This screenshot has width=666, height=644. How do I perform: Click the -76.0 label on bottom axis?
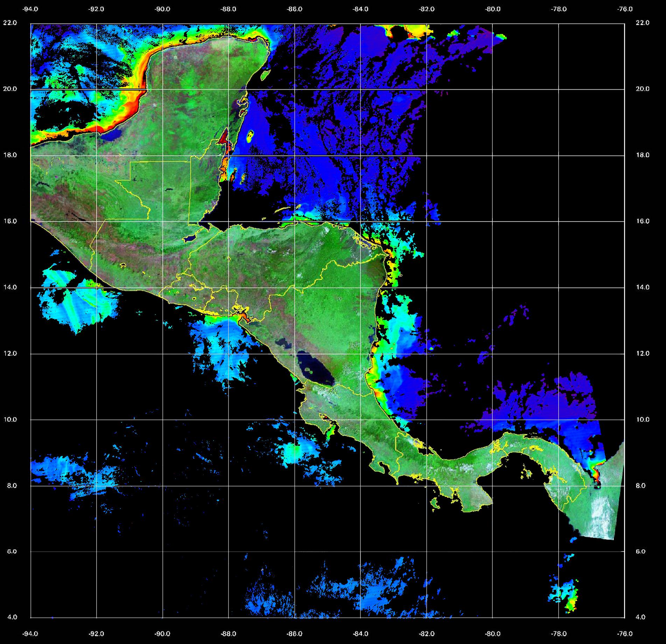click(x=625, y=634)
